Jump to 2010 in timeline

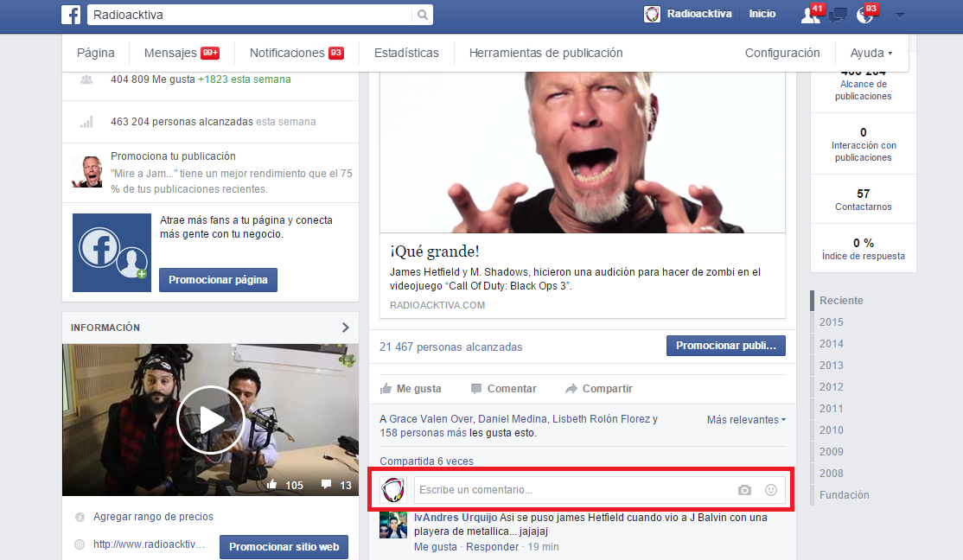coord(831,430)
